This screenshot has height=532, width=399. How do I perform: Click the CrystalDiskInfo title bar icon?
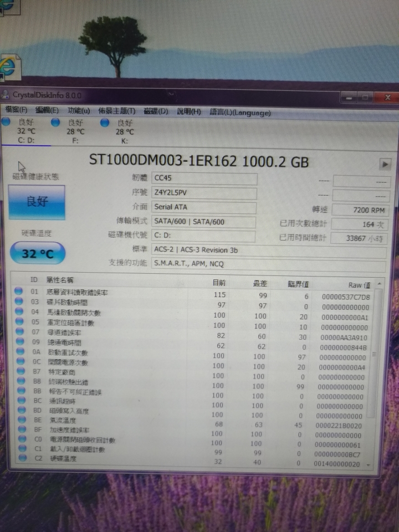pyautogui.click(x=5, y=95)
